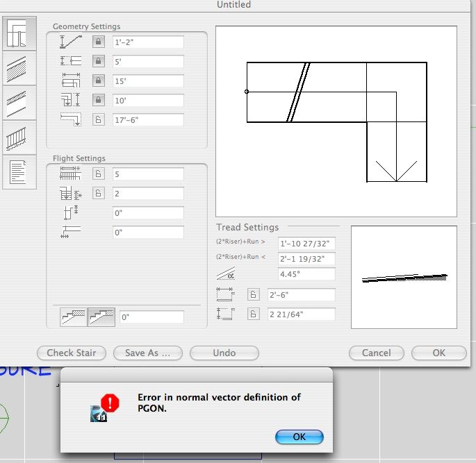Click the riser height dimension icon
Viewport: 476px width, 463px height.
click(226, 314)
